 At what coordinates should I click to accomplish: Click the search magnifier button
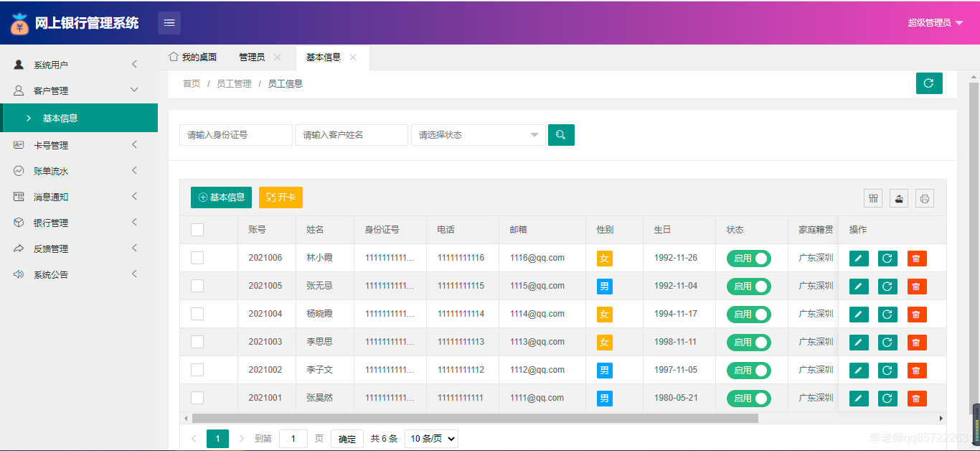561,135
